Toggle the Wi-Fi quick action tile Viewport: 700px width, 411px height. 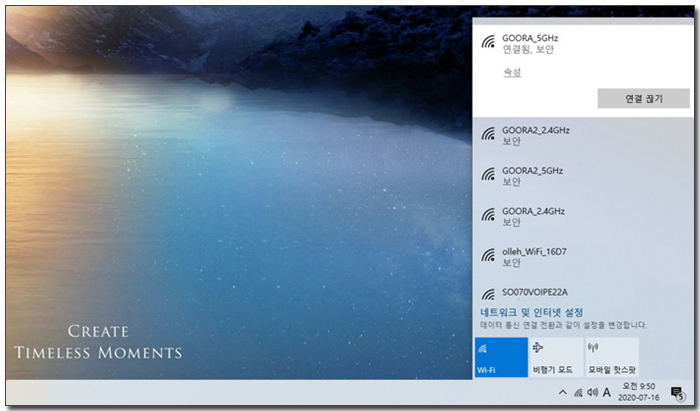[x=501, y=357]
